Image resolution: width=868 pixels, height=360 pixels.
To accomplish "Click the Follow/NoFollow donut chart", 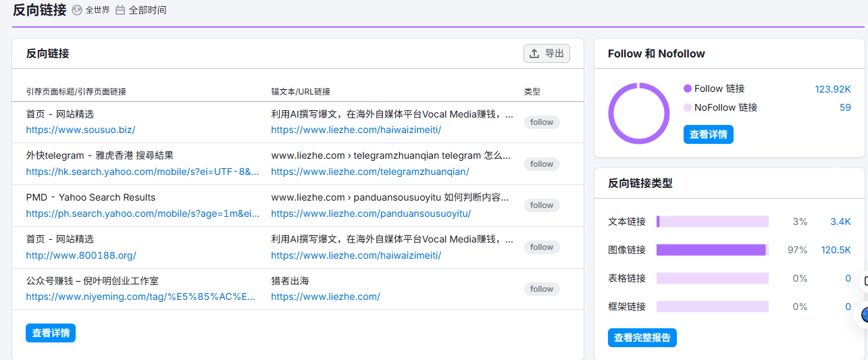I will 639,113.
